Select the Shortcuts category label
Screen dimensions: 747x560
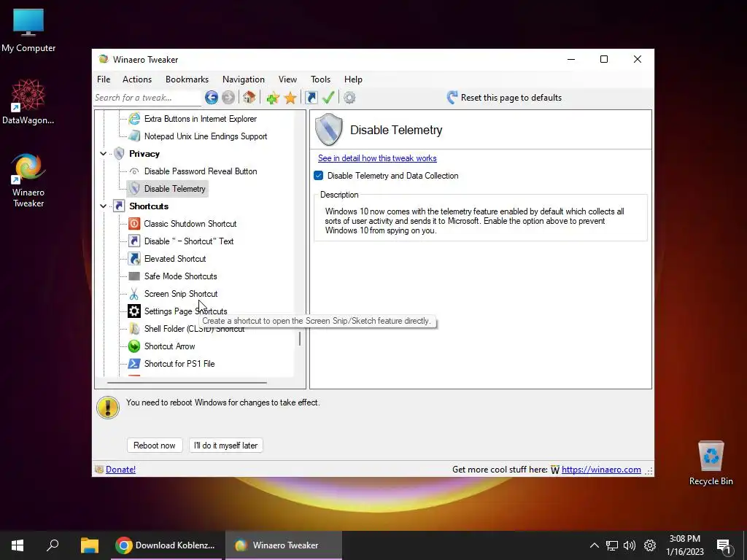pyautogui.click(x=149, y=206)
